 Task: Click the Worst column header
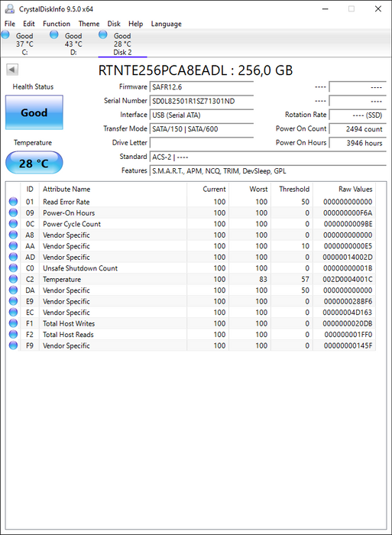(250, 189)
